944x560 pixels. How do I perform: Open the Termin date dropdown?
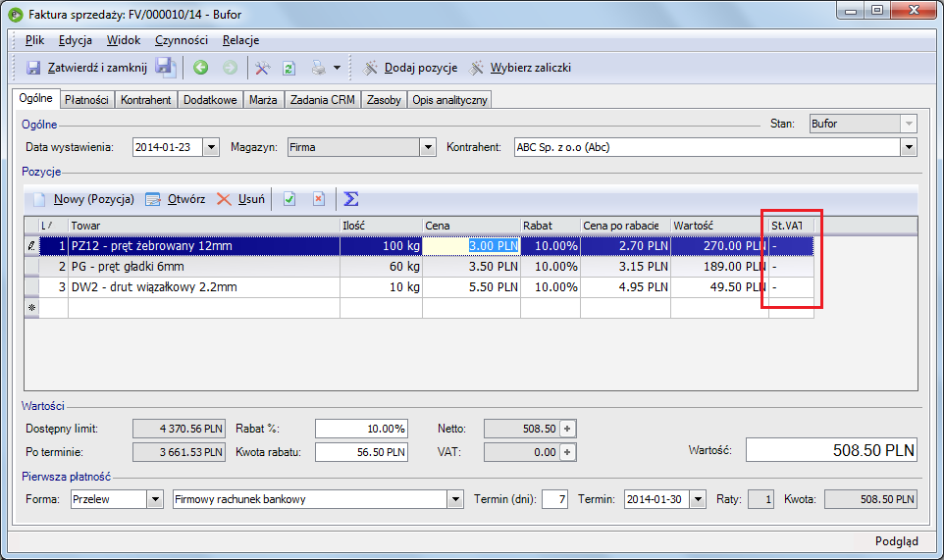tap(698, 499)
